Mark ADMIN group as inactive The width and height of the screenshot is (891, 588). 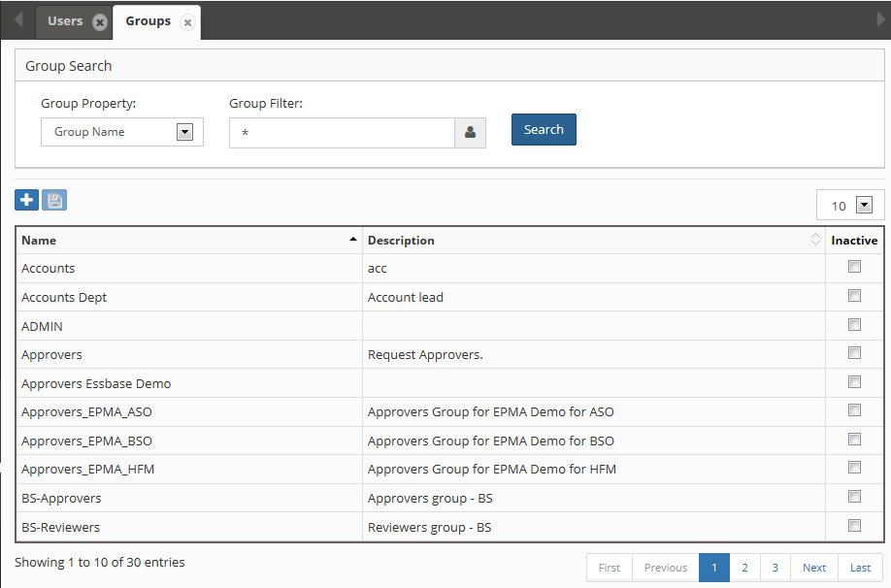coord(854,324)
